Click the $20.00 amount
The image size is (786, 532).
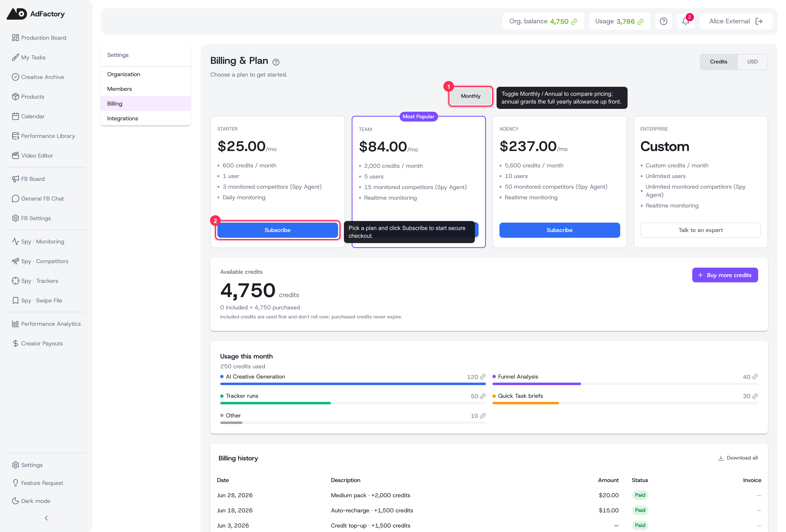[609, 495]
